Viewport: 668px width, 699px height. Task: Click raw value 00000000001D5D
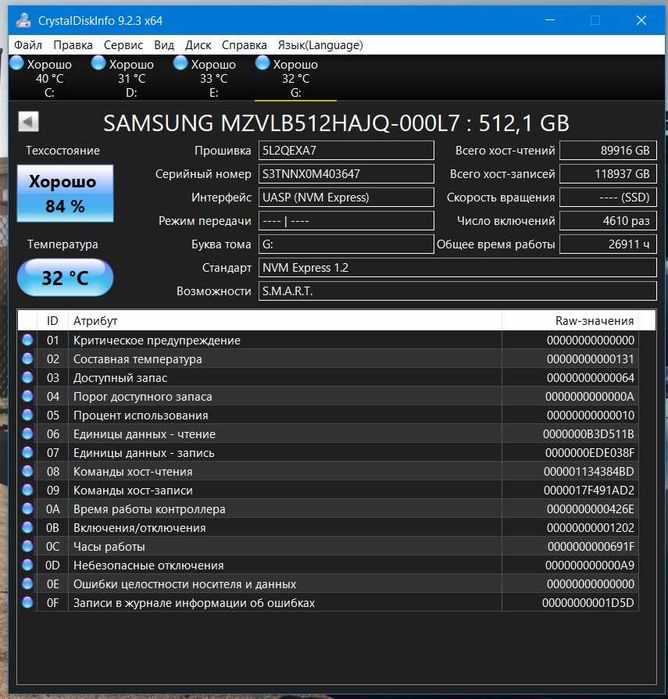pos(588,603)
